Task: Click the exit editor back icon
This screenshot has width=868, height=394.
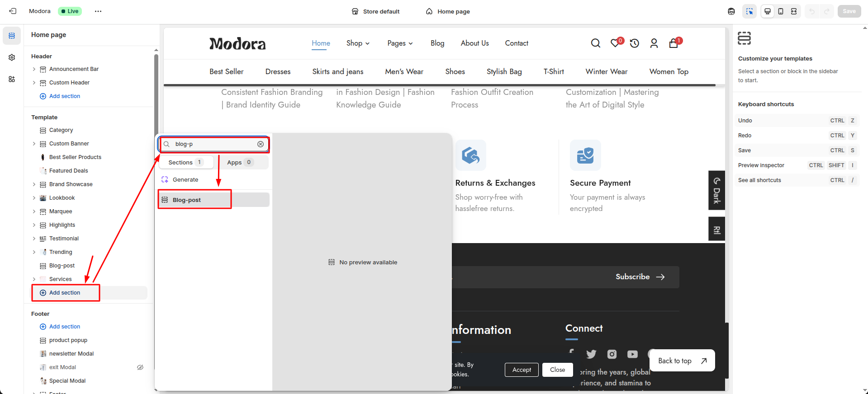Action: click(x=13, y=11)
